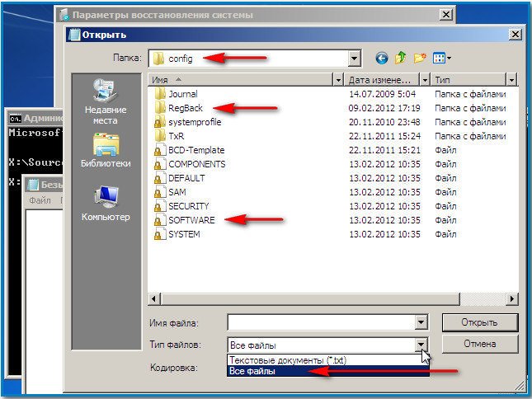Click the Back navigation arrow icon

coord(381,59)
